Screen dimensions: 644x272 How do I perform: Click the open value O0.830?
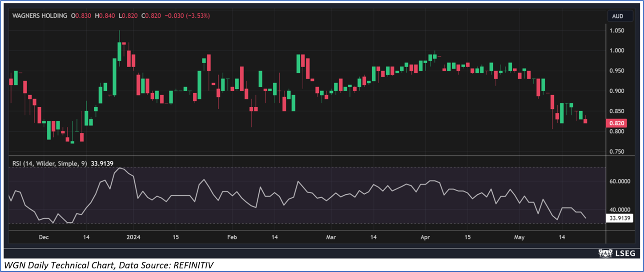81,16
